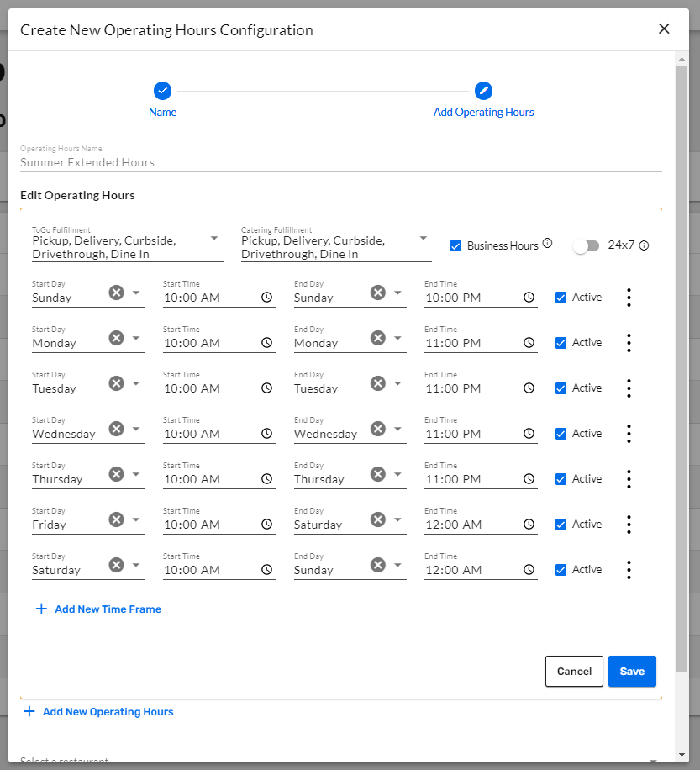Open clock picker for Thursday end time

[x=529, y=479]
